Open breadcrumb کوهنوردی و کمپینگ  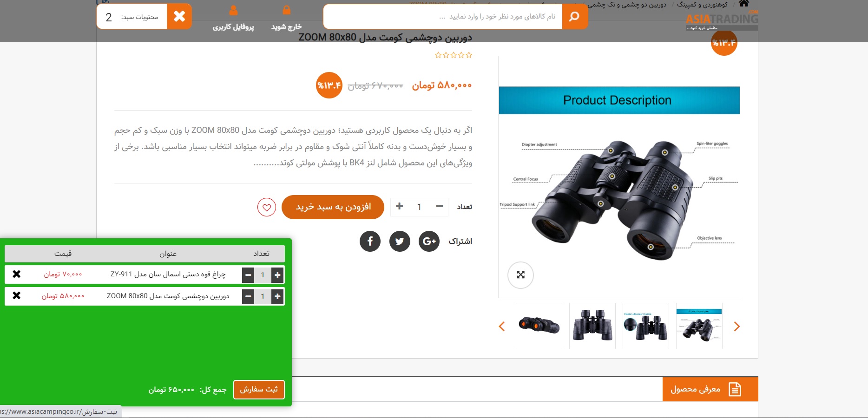(x=702, y=5)
